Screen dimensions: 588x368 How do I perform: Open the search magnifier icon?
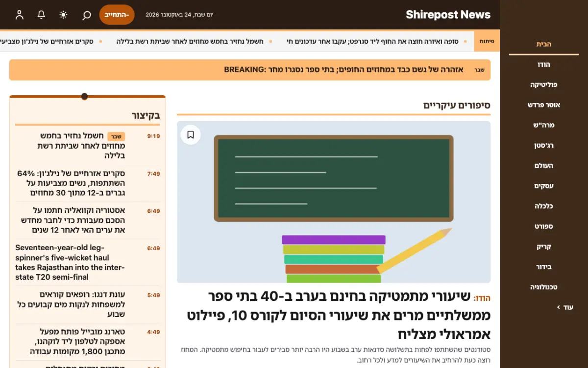click(86, 15)
